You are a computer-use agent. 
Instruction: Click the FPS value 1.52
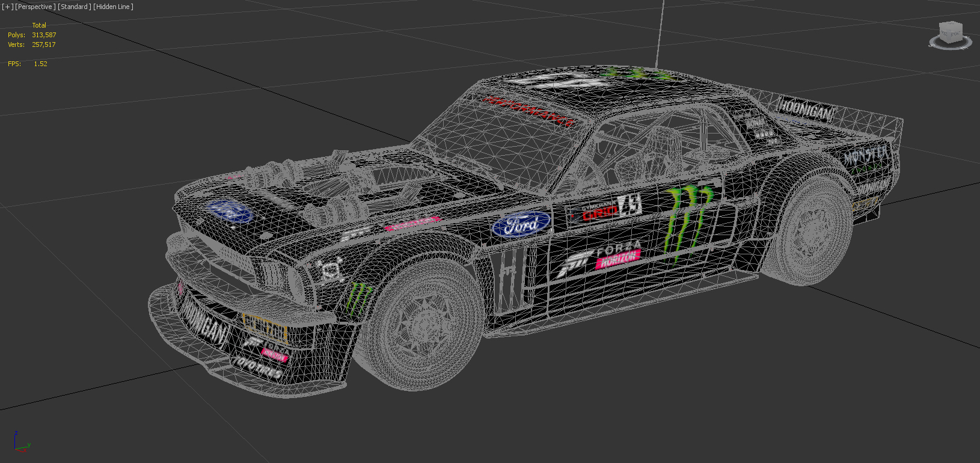(40, 64)
